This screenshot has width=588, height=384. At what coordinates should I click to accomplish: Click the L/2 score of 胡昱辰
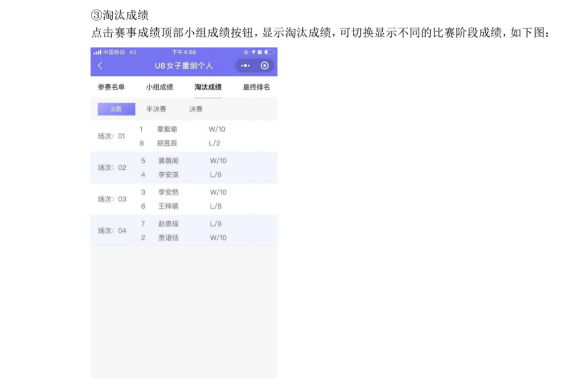click(215, 143)
